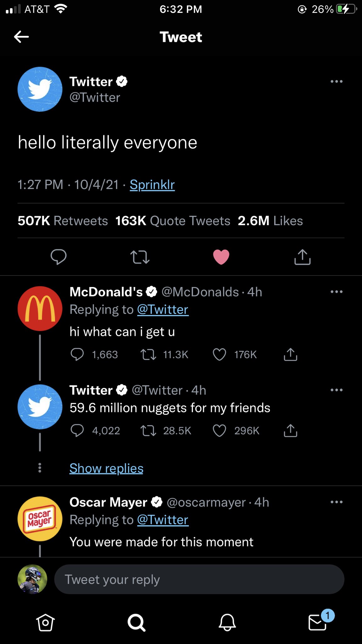Open the Search tab

click(136, 622)
